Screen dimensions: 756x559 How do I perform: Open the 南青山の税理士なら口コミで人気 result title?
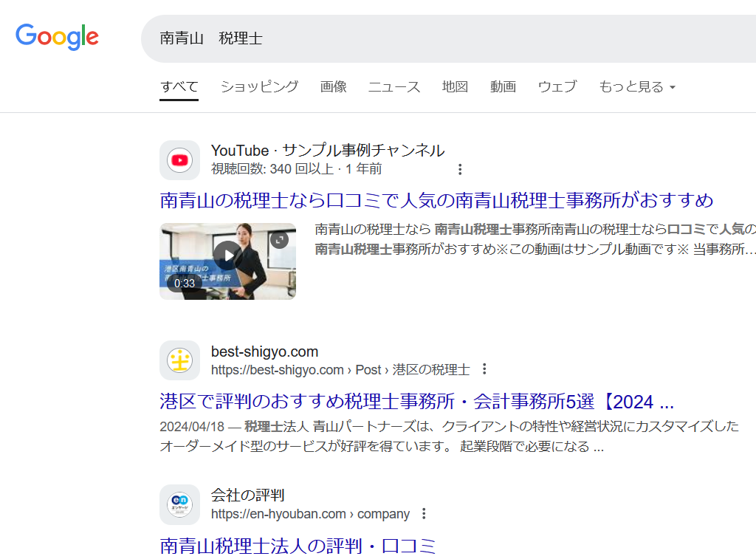[x=436, y=200]
